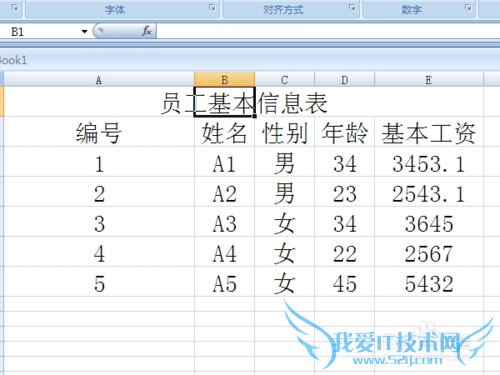Expand the Name Box dropdown arrow

tap(84, 32)
